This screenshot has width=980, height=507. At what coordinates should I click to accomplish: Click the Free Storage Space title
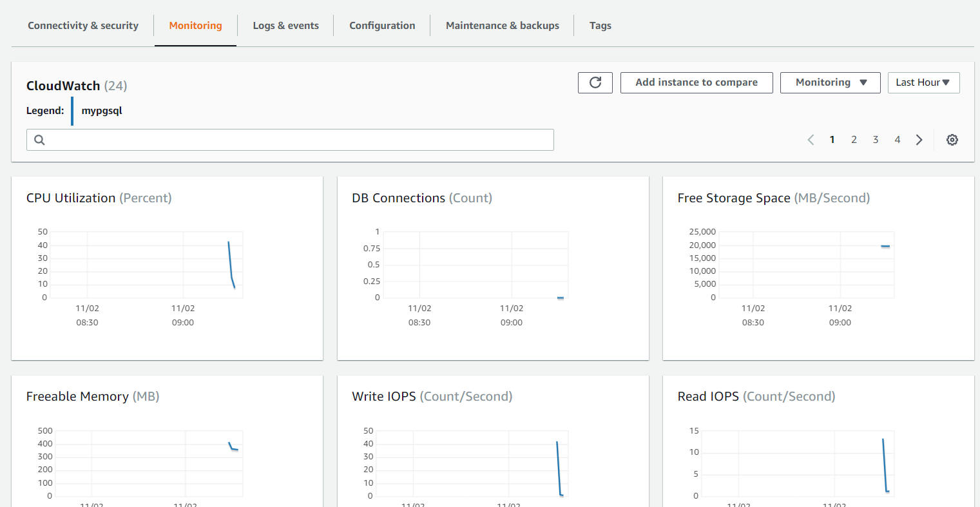point(774,198)
